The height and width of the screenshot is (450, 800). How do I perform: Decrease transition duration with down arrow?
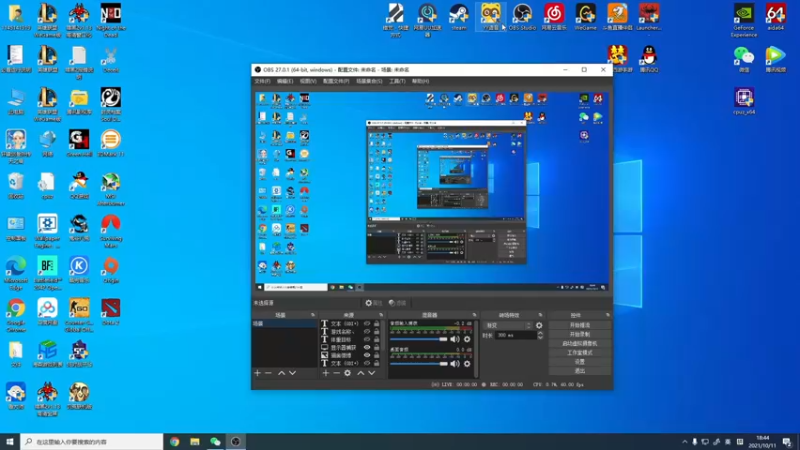(x=540, y=337)
